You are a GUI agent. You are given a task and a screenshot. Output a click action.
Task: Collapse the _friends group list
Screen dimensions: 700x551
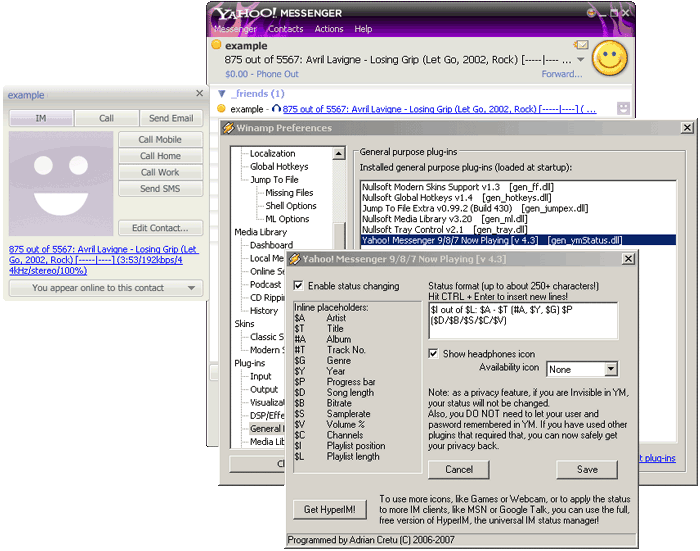click(x=222, y=93)
